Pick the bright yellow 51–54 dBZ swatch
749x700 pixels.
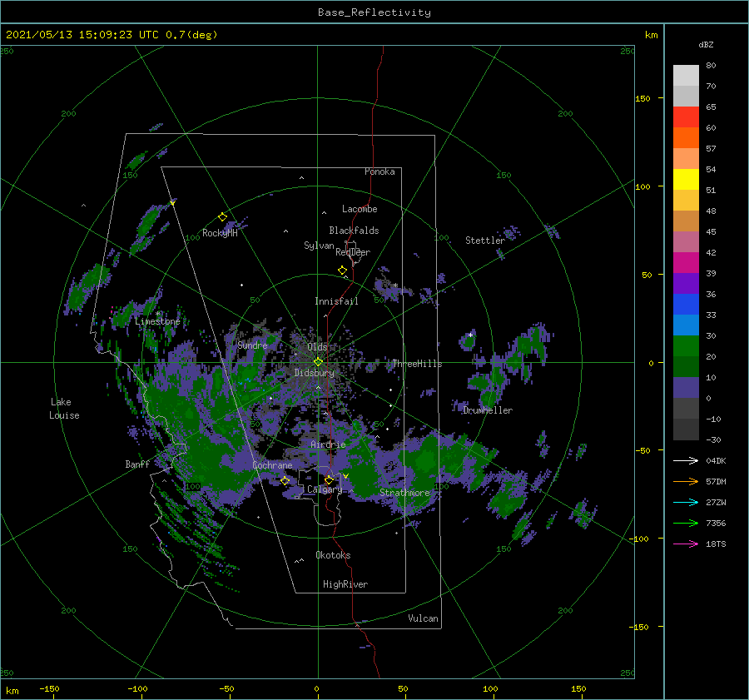686,179
